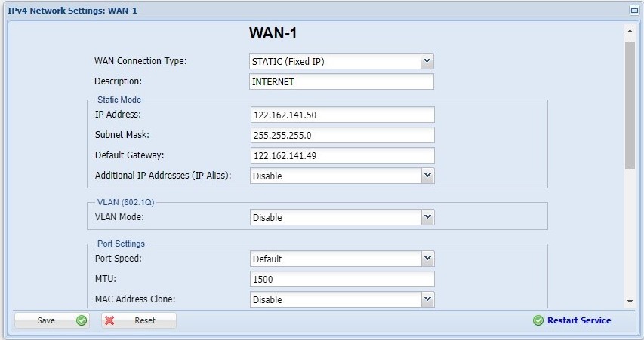Click the green checkmark Save icon
Screen dimensions: 644x340
click(82, 320)
